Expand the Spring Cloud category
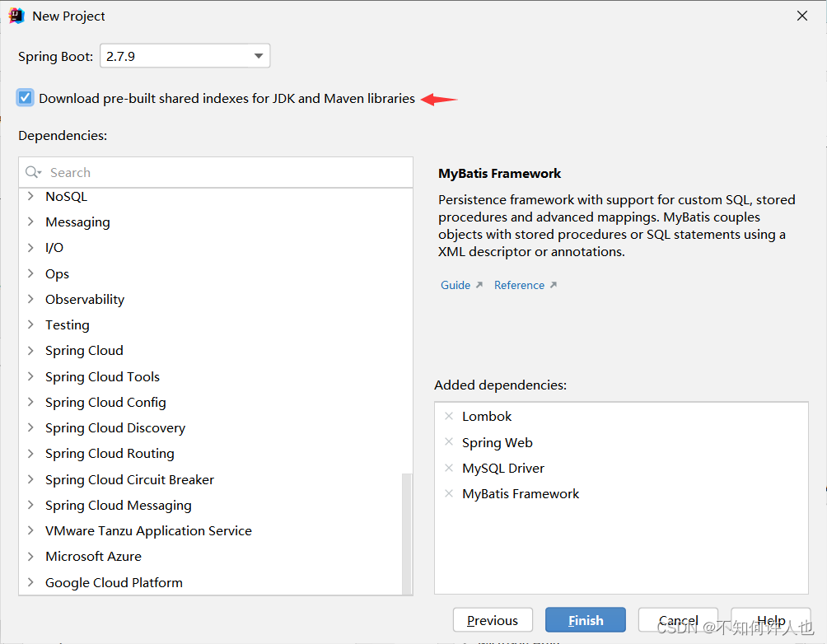 tap(30, 350)
